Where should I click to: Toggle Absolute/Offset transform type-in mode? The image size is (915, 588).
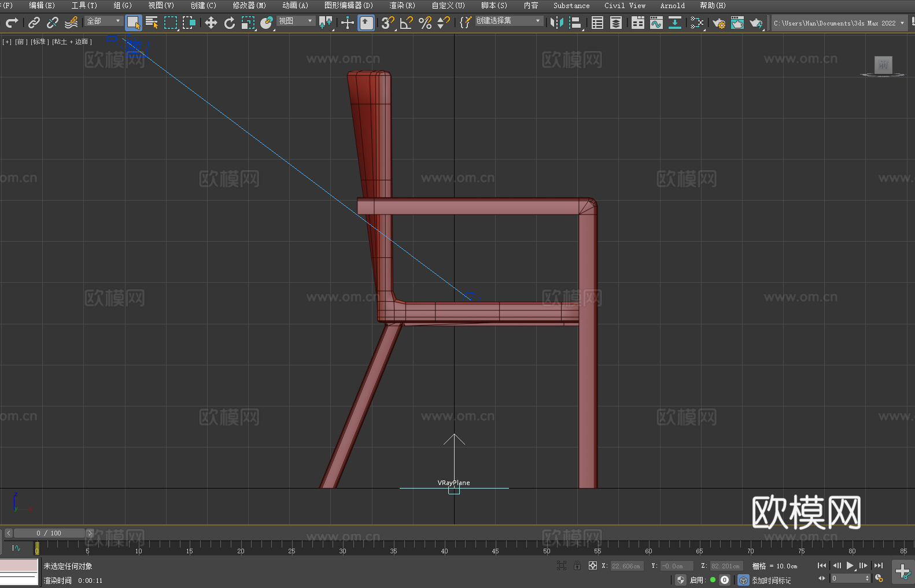(x=592, y=565)
